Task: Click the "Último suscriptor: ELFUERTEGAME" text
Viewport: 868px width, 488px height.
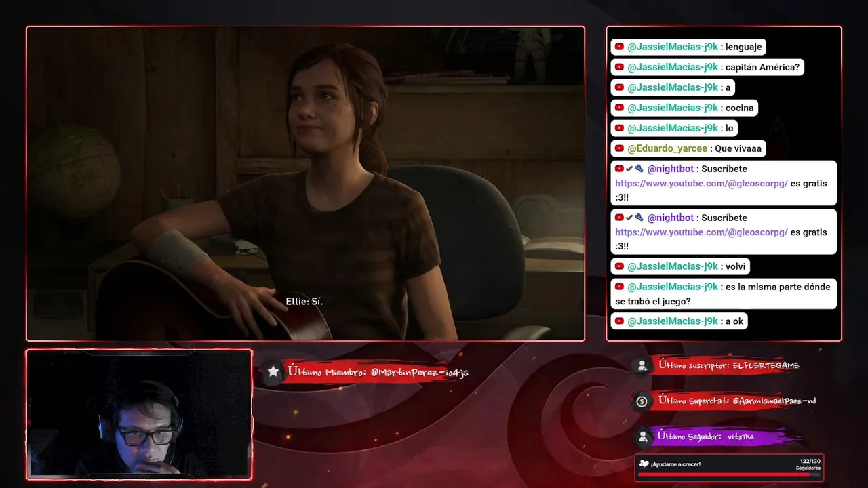Action: (728, 366)
